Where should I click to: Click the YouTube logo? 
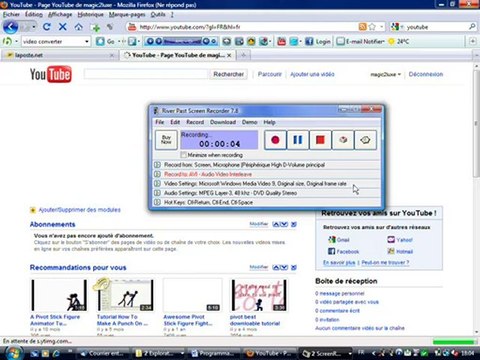click(x=51, y=74)
